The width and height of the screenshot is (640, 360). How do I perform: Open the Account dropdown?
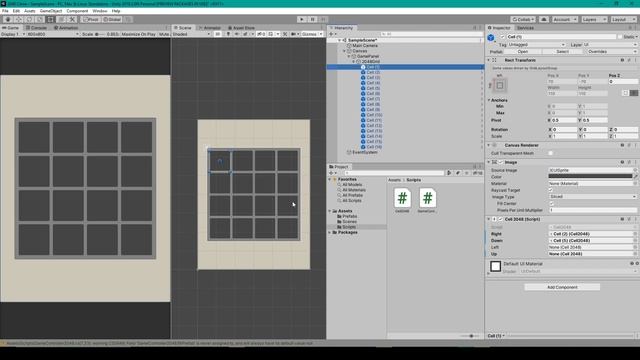tap(564, 19)
